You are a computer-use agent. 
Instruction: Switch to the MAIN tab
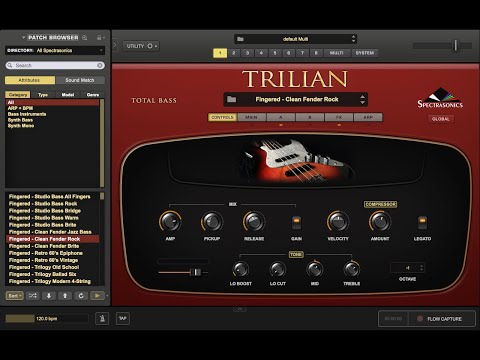[x=251, y=117]
